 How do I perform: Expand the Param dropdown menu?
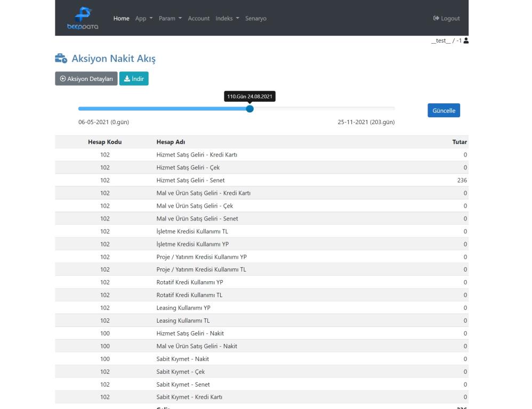tap(171, 18)
